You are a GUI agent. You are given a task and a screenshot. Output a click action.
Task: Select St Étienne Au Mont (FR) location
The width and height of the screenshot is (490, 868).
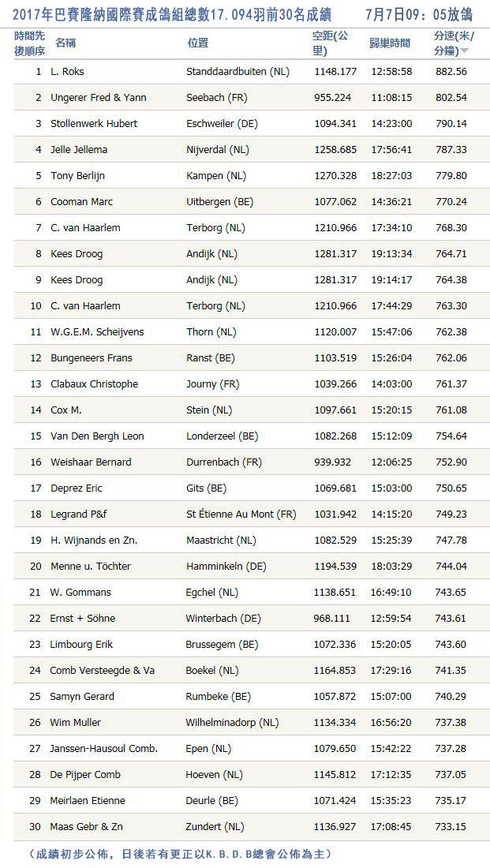(x=241, y=514)
